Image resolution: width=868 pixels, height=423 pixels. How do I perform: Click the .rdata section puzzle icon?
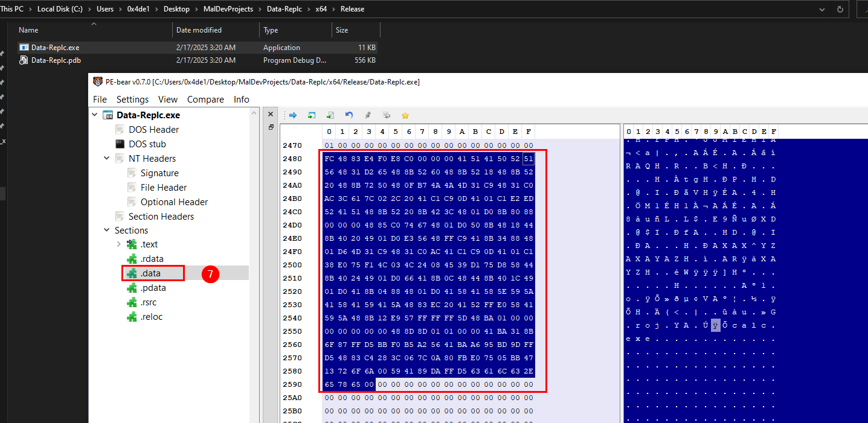(132, 259)
